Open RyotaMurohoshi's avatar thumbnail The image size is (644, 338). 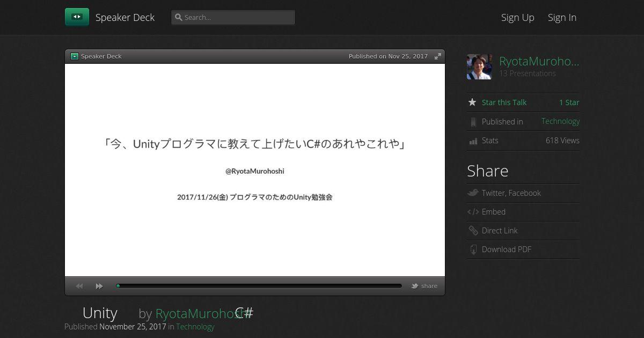pos(479,67)
